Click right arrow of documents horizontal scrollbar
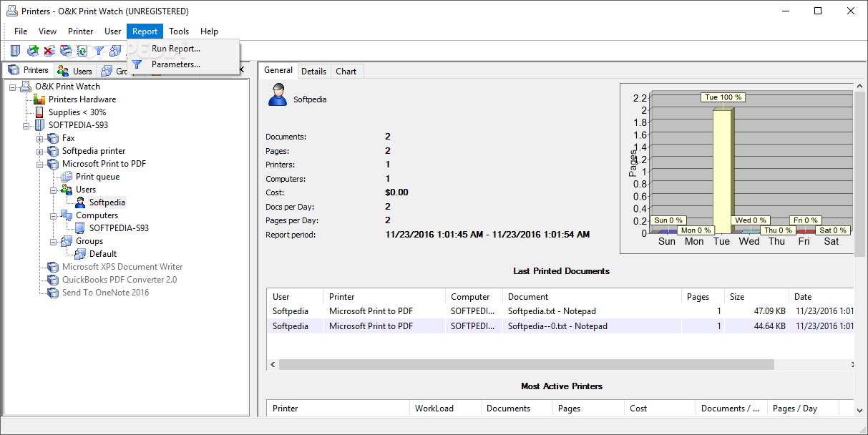This screenshot has width=868, height=435. [x=852, y=365]
